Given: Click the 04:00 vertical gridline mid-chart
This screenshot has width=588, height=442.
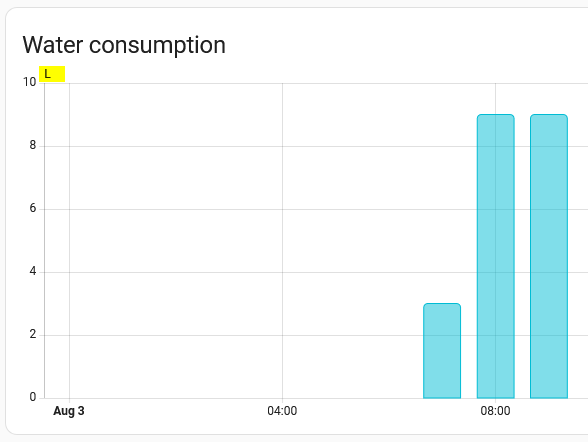Looking at the screenshot, I should point(282,241).
